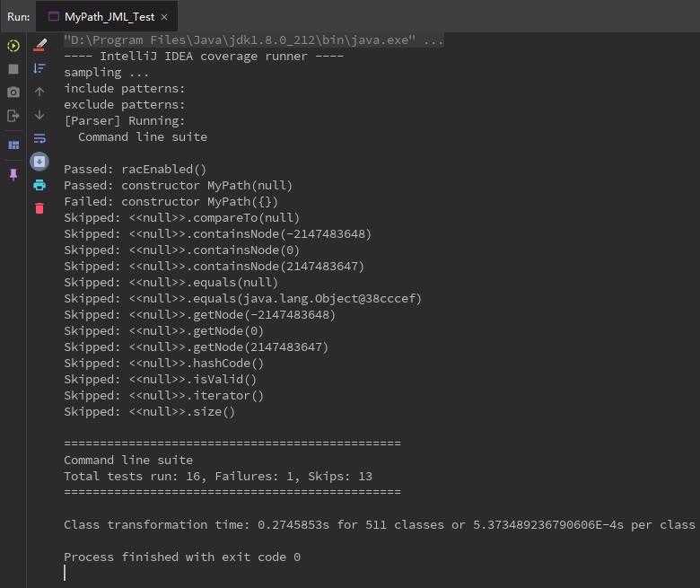The width and height of the screenshot is (700, 588).
Task: Click the Total tests run summary line
Action: (x=217, y=477)
